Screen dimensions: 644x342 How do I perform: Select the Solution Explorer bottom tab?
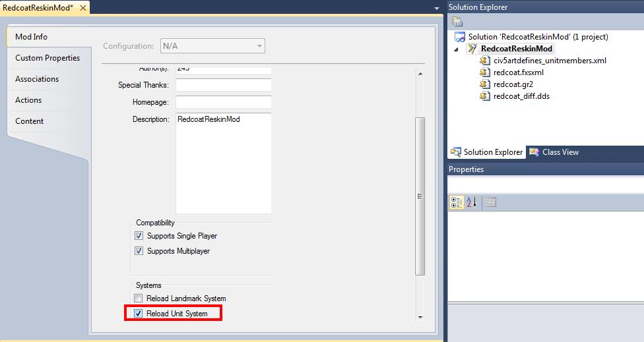tap(487, 152)
